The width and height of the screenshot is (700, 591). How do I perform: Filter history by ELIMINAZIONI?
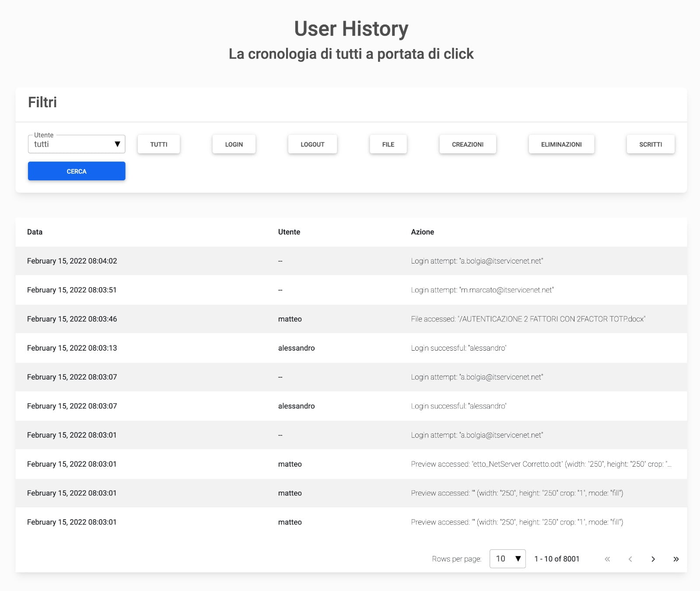pyautogui.click(x=561, y=144)
